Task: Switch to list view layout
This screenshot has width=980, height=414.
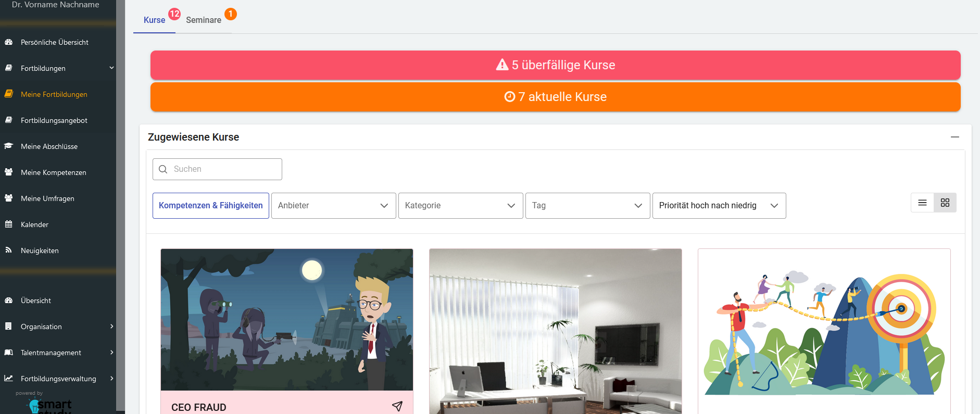Action: tap(922, 203)
